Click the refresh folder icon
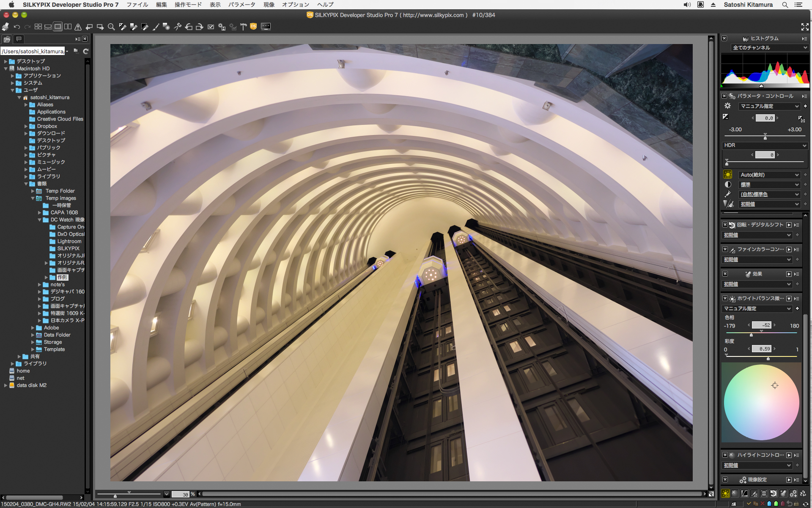 [x=86, y=51]
